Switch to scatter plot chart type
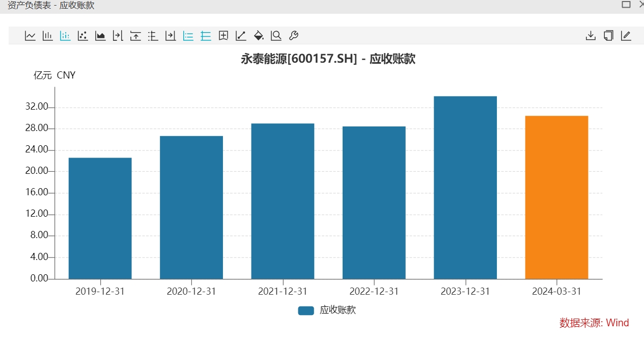The width and height of the screenshot is (644, 337). pos(82,36)
